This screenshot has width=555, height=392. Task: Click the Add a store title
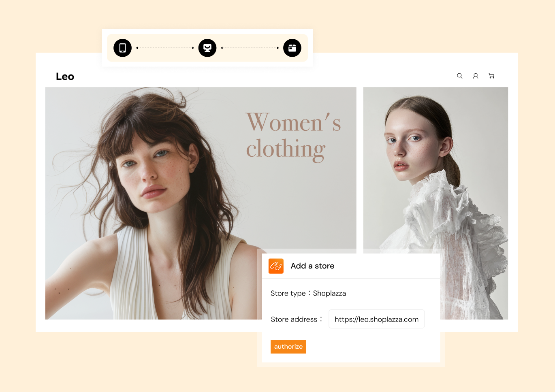312,266
